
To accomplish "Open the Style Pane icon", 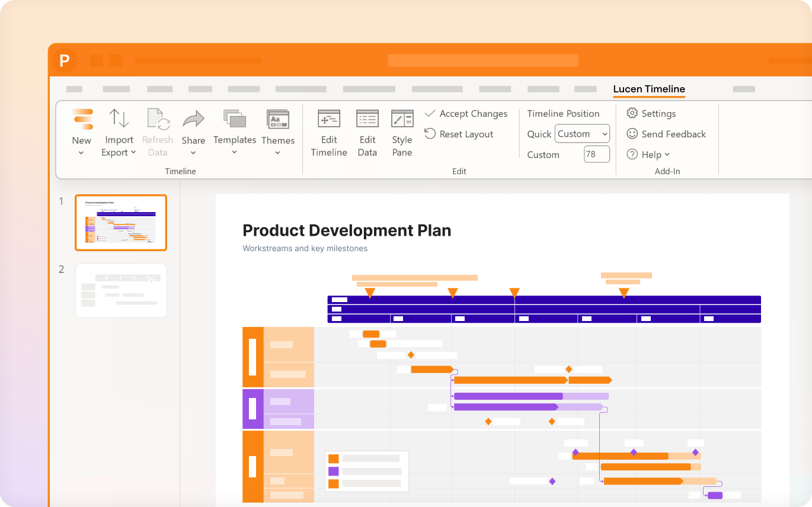I will (x=402, y=118).
